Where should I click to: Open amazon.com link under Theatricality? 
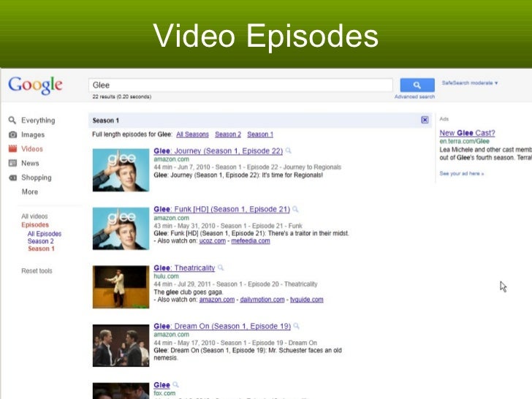click(x=217, y=300)
